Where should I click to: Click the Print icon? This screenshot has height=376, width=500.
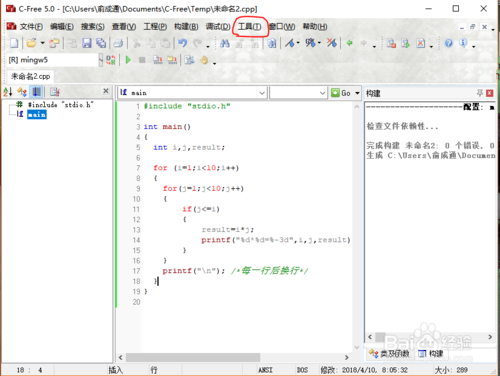tap(118, 43)
